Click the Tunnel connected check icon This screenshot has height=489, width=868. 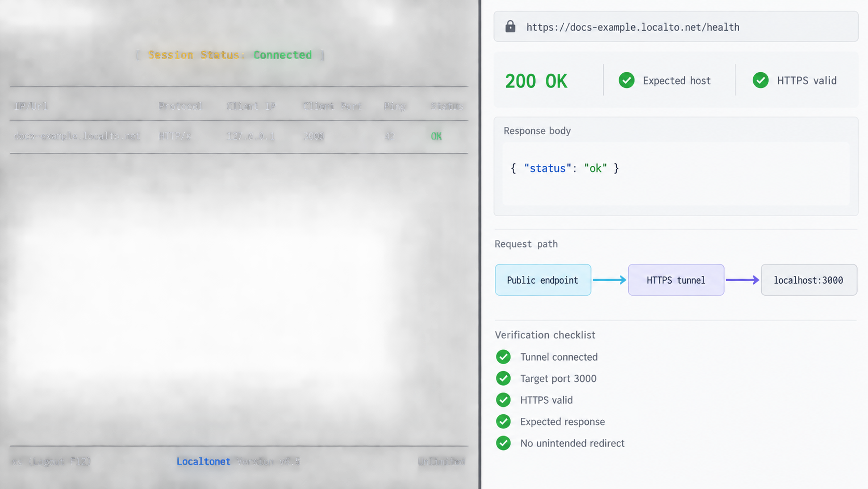[x=503, y=356]
